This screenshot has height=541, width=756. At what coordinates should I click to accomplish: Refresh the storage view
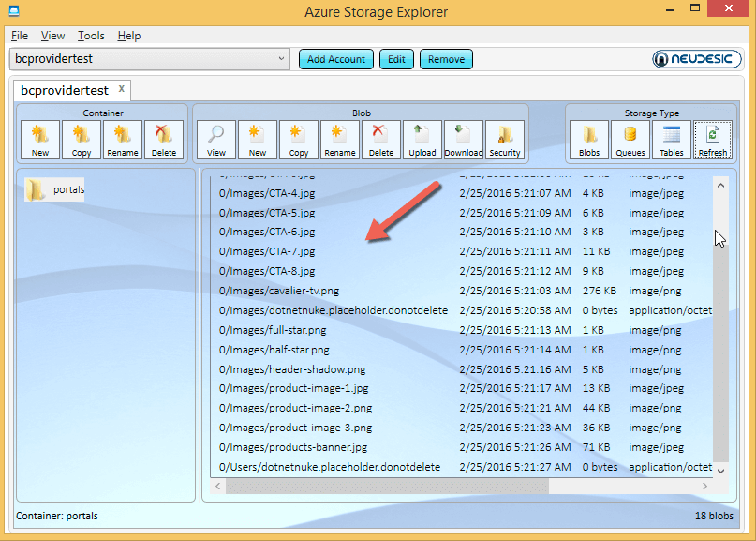tap(713, 140)
